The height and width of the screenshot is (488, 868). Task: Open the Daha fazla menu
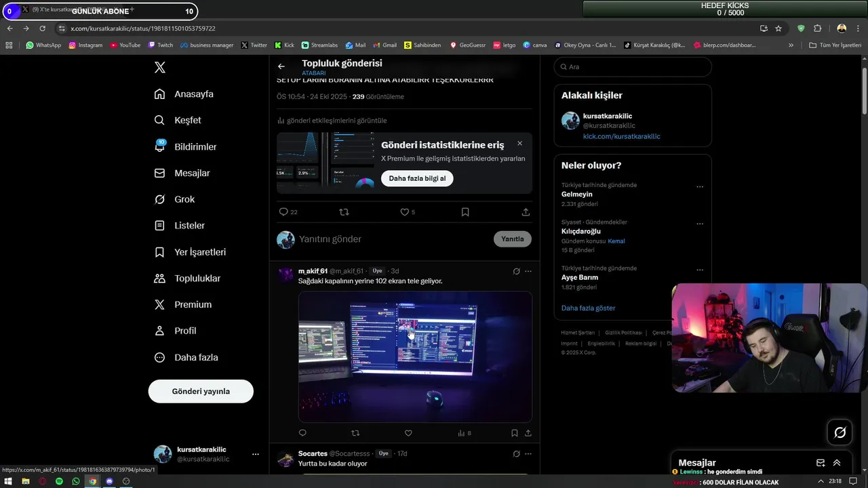186,357
